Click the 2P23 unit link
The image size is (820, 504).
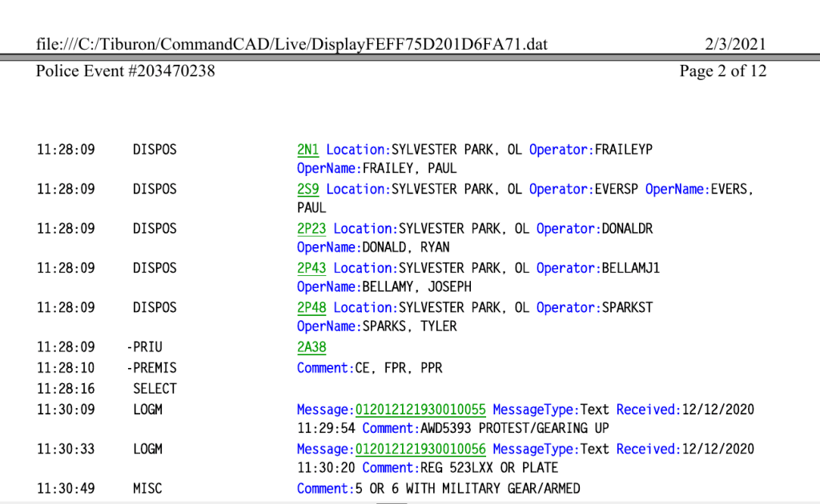[312, 228]
